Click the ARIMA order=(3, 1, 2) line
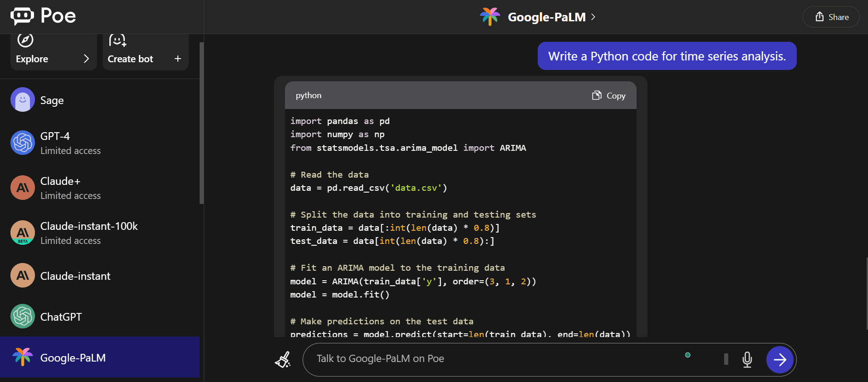This screenshot has height=382, width=868. pos(413,282)
